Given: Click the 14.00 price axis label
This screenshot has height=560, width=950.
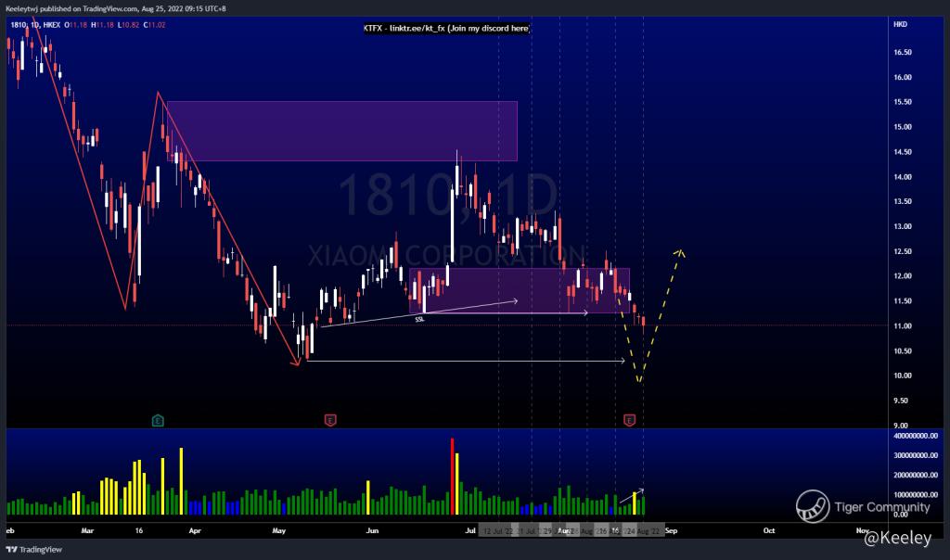Looking at the screenshot, I should pyautogui.click(x=903, y=177).
